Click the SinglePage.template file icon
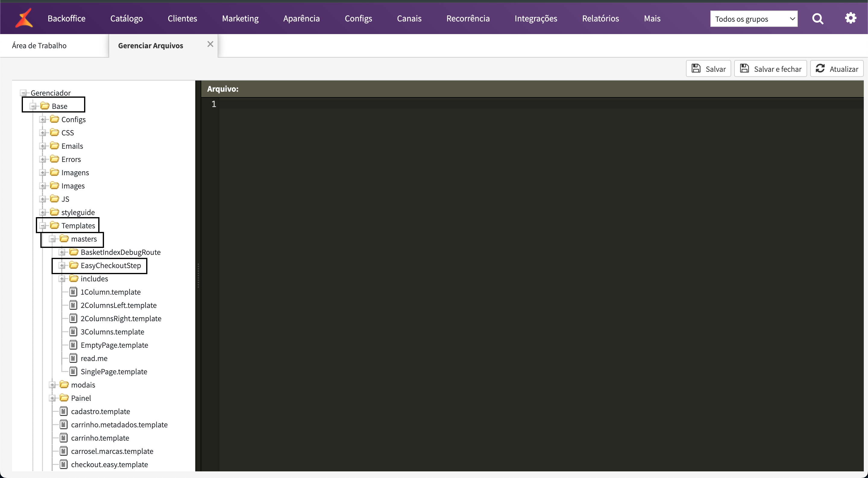The image size is (868, 478). [74, 371]
